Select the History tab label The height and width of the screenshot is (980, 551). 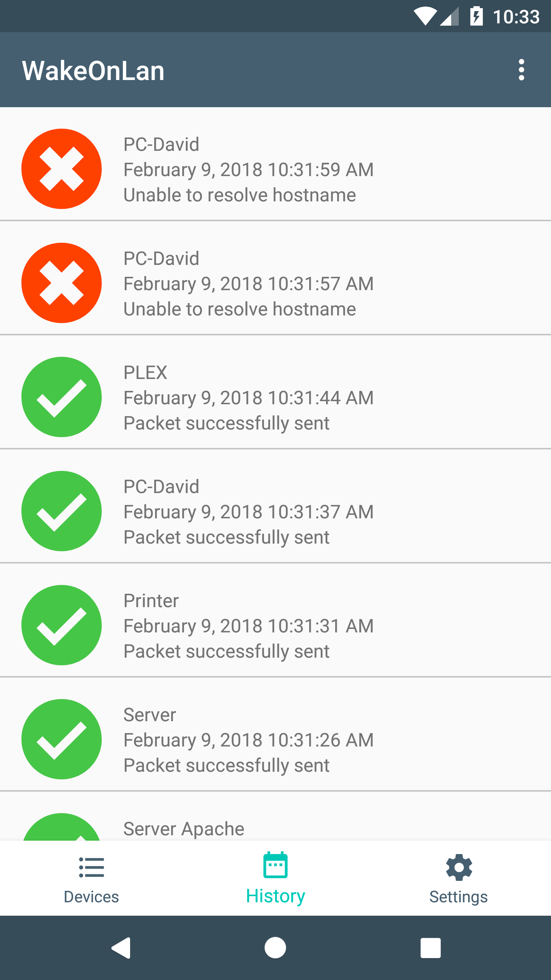275,897
